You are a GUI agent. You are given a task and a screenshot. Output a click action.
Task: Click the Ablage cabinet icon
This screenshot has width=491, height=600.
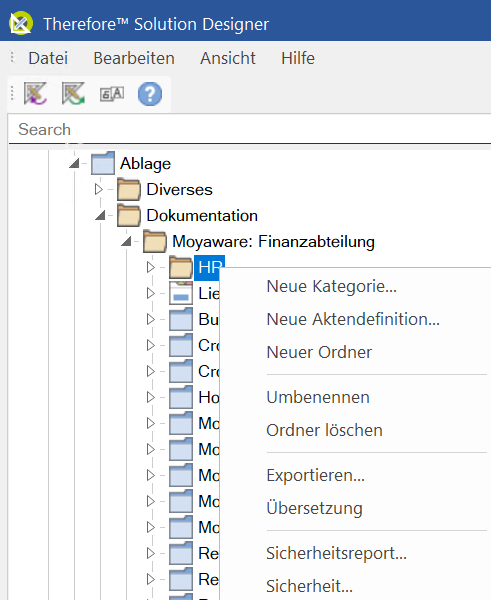pos(103,163)
